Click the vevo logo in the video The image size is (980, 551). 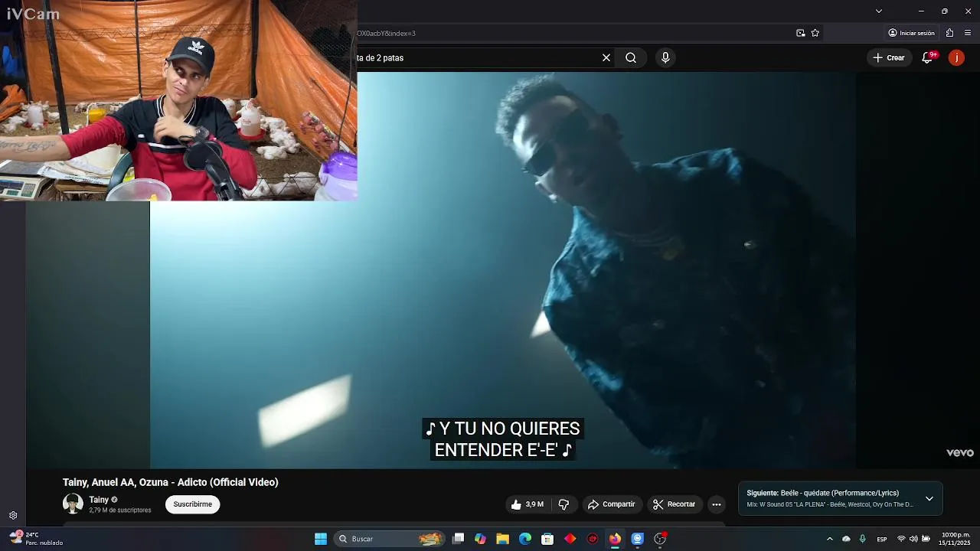click(960, 452)
